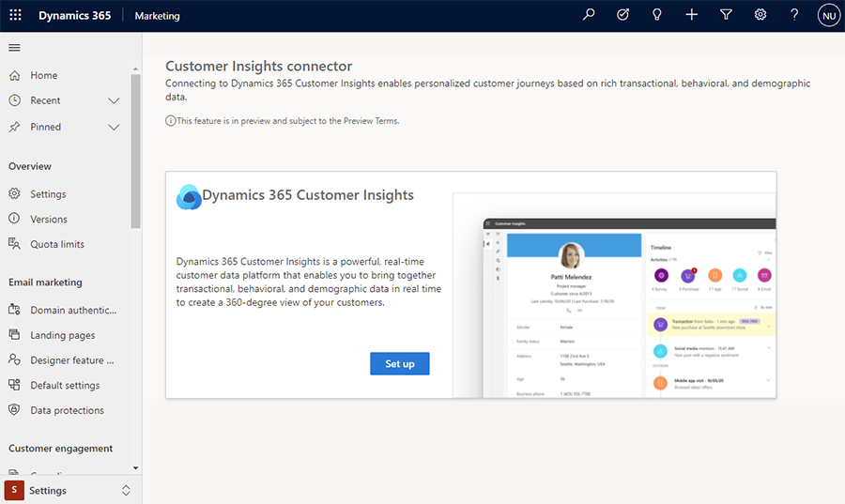The image size is (845, 504).
Task: Select Landing pages in sidebar
Action: coord(62,335)
